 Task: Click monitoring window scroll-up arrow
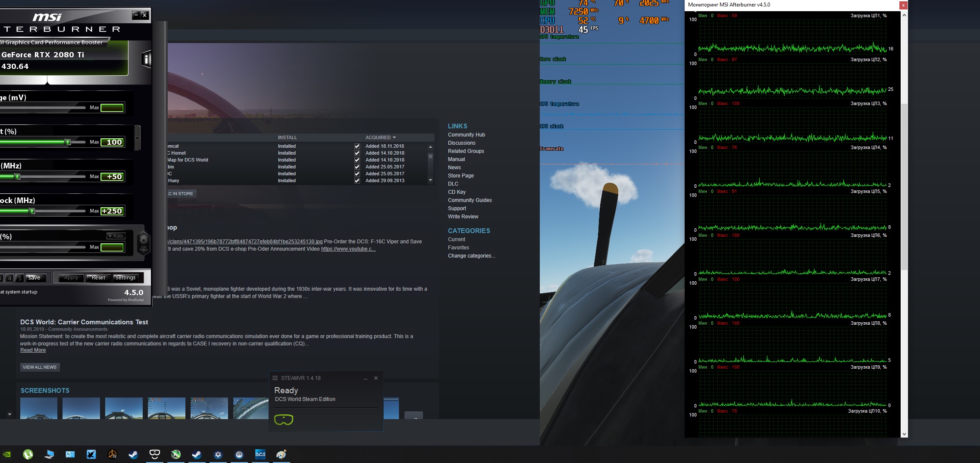pos(904,15)
